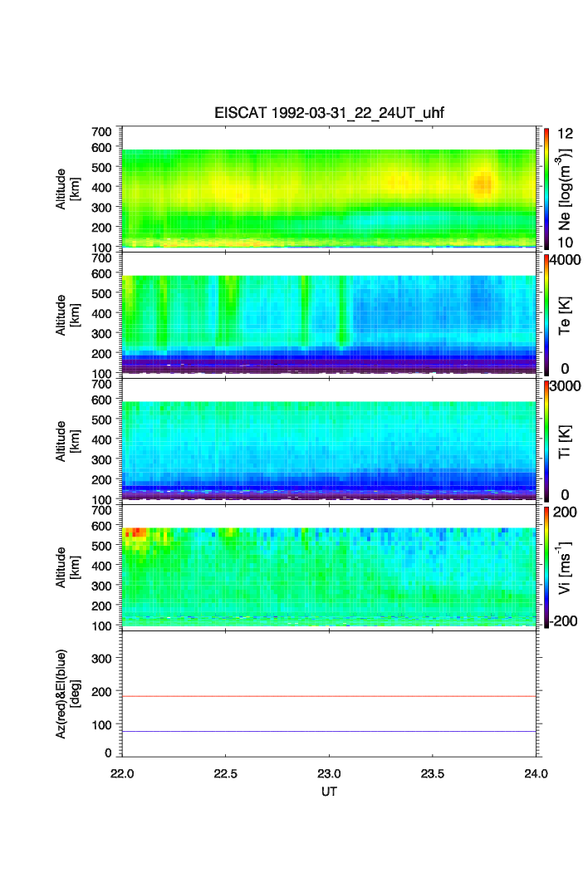Click the 23.0 tick label on x-axis
This screenshot has width=588, height=883.
coord(329,773)
